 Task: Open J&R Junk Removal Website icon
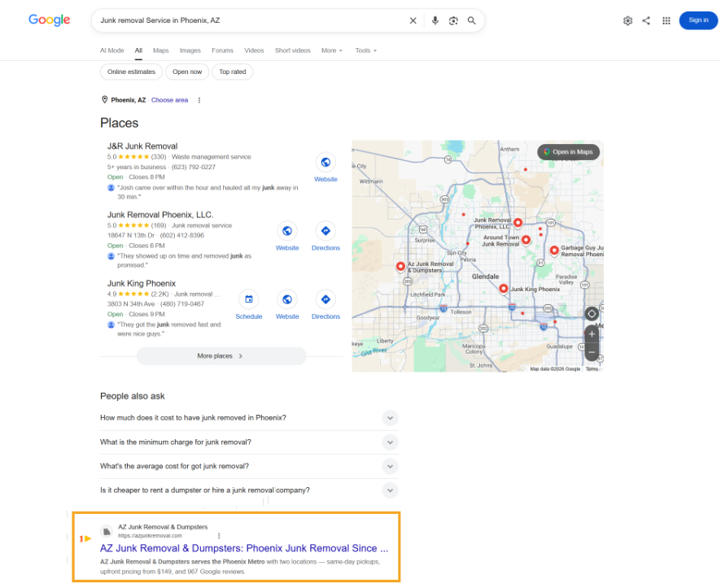tap(326, 162)
